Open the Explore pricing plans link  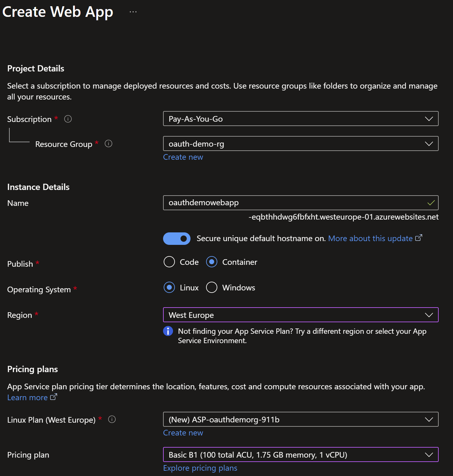point(200,468)
